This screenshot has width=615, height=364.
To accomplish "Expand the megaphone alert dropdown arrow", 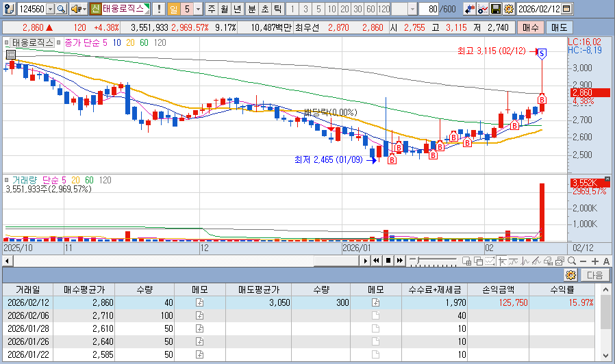I will [x=84, y=9].
